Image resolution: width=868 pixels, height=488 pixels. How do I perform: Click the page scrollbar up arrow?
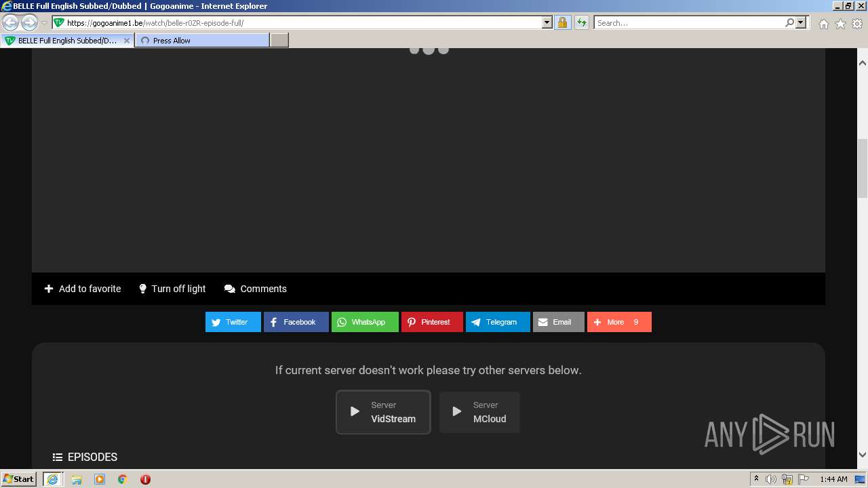[x=863, y=63]
